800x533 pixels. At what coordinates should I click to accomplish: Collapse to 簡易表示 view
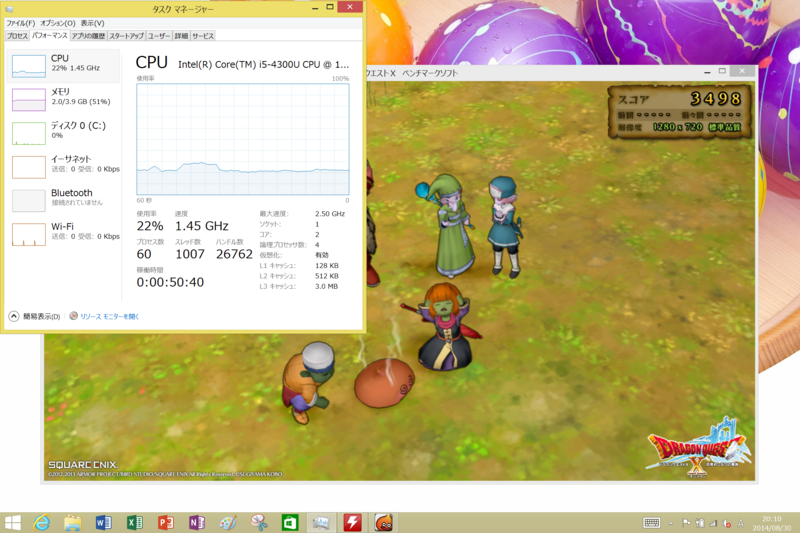[x=35, y=316]
